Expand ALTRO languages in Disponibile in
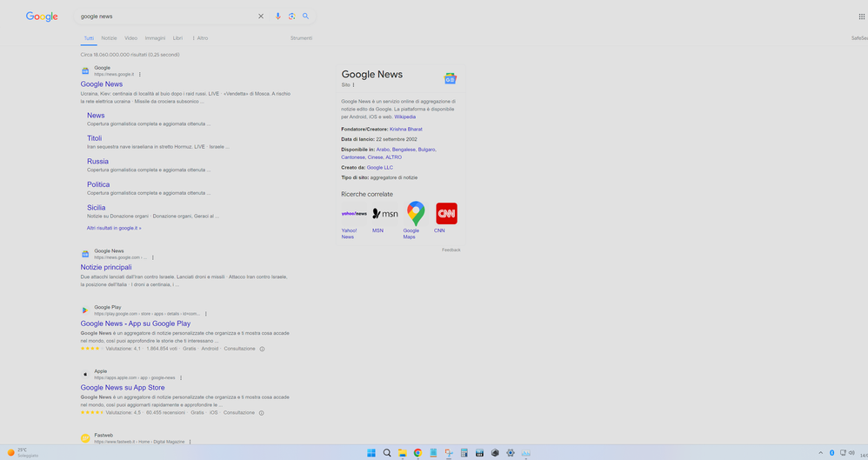 pos(394,157)
